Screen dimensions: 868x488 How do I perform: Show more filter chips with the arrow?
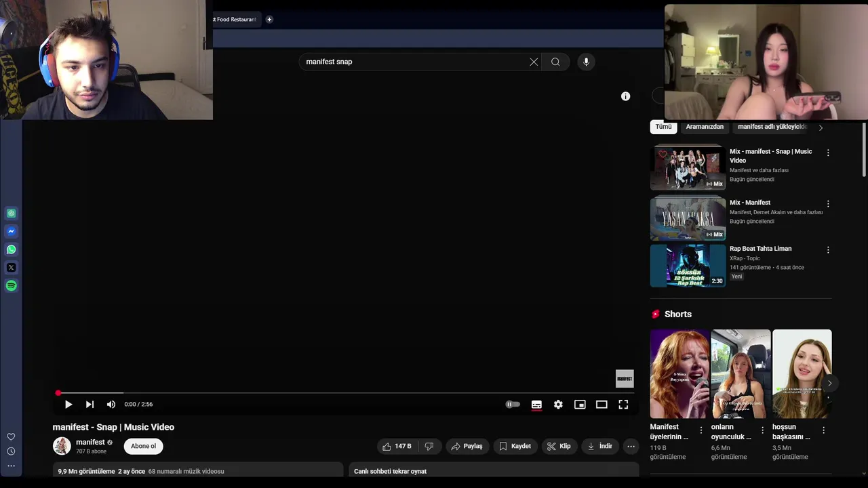point(821,127)
